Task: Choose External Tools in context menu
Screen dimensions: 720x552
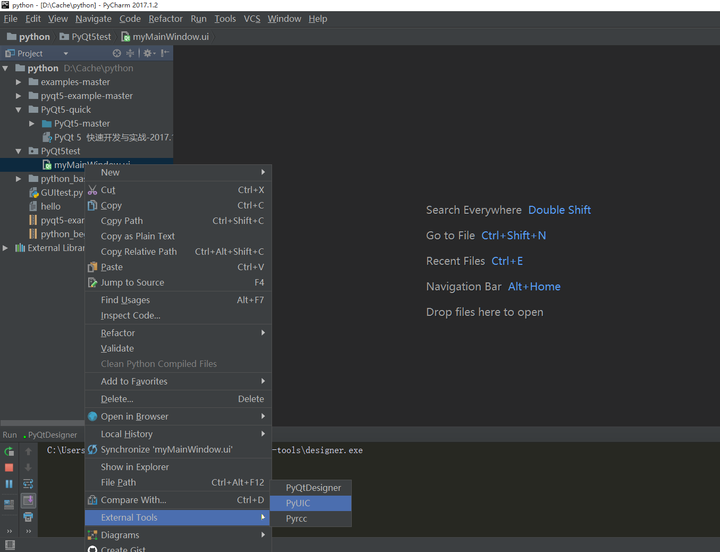Action: coord(178,518)
